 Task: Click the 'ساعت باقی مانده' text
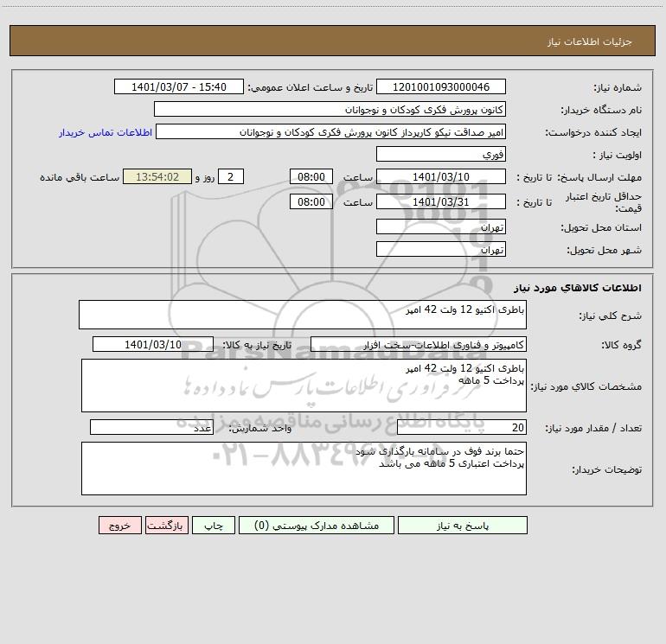80,177
